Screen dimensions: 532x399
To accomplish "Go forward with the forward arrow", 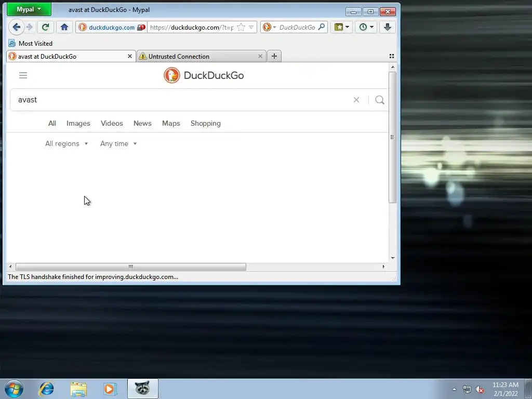I will click(30, 27).
